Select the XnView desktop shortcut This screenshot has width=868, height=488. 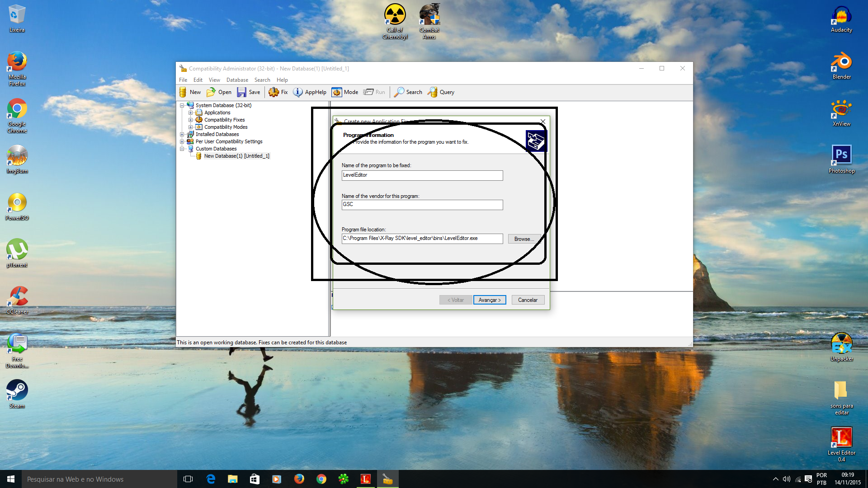pyautogui.click(x=841, y=113)
